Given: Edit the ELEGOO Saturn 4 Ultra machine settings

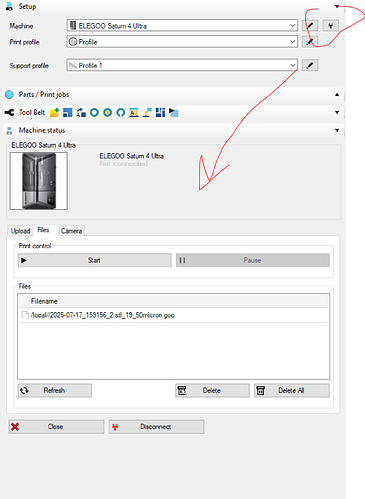Looking at the screenshot, I should 310,26.
